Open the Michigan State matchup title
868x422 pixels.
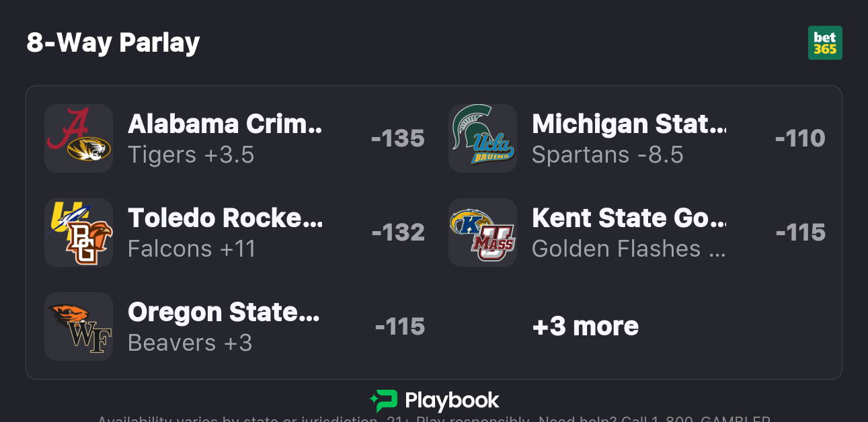(x=629, y=124)
